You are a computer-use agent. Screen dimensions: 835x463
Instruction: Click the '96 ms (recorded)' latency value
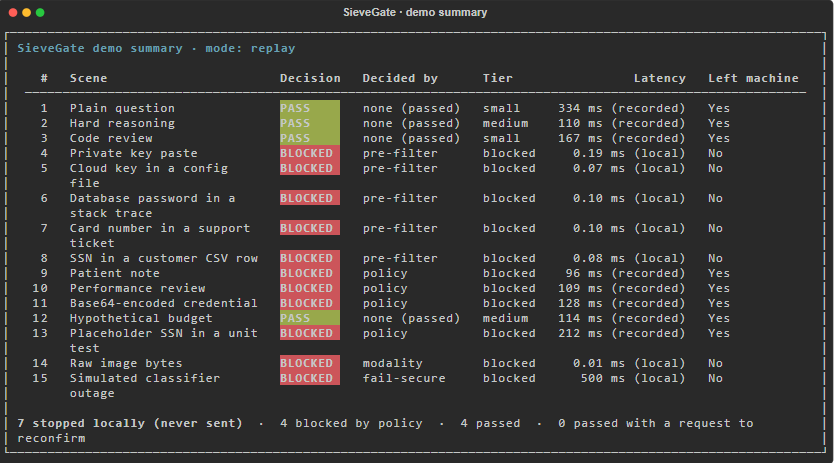625,273
